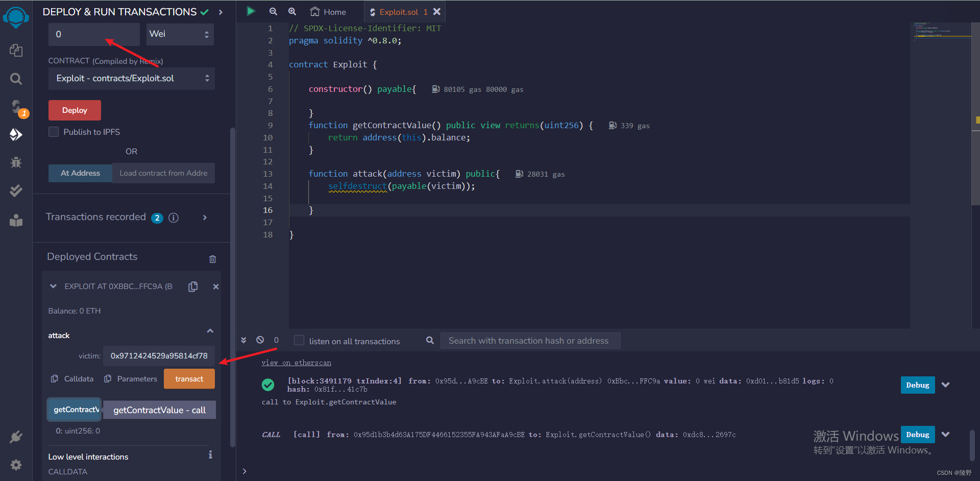
Task: Click the code minimap preview
Action: pos(942,31)
